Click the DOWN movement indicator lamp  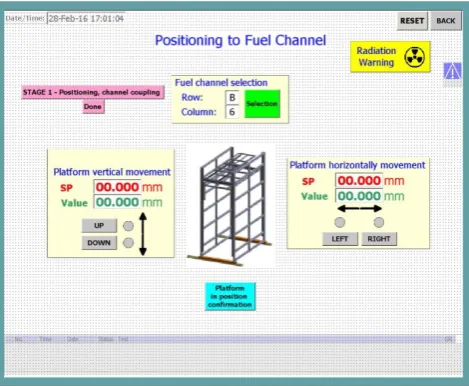[x=128, y=243]
